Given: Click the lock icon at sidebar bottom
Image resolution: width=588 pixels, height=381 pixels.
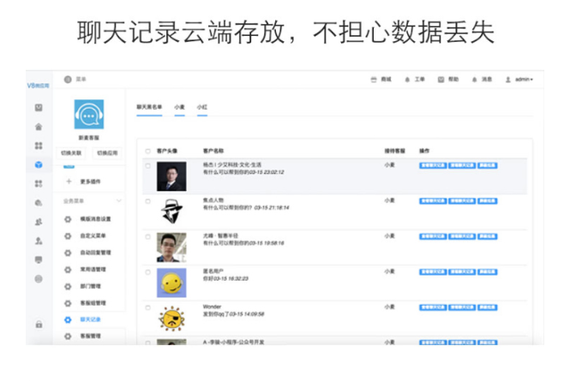Looking at the screenshot, I should [x=39, y=324].
